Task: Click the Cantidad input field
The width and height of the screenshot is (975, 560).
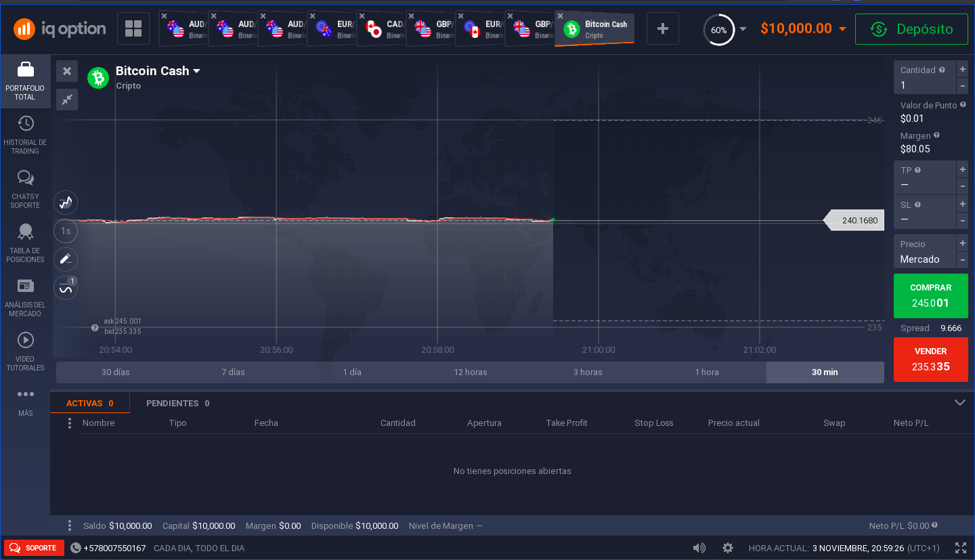Action: (x=924, y=85)
